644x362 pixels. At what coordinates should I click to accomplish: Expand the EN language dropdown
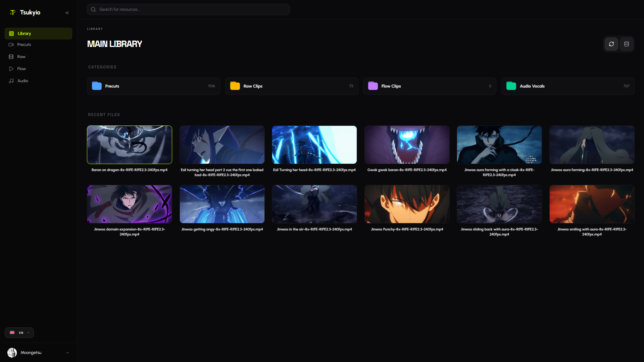pyautogui.click(x=19, y=332)
